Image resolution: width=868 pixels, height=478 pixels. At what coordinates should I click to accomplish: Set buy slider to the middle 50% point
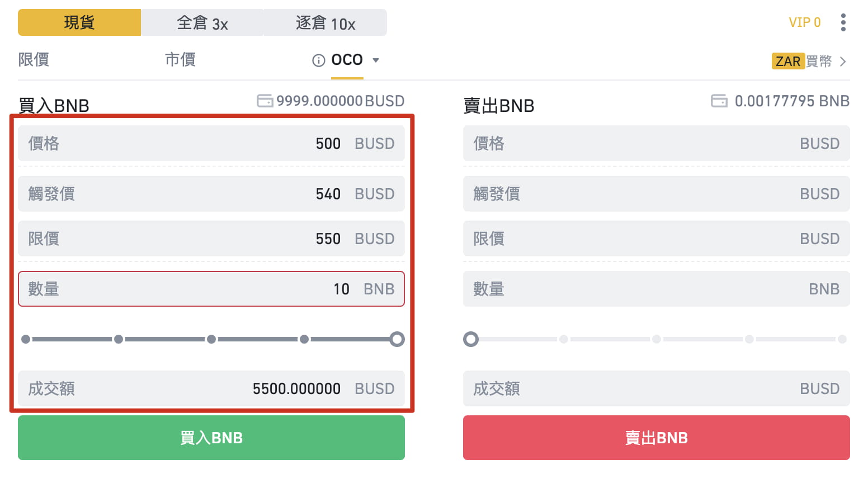211,339
